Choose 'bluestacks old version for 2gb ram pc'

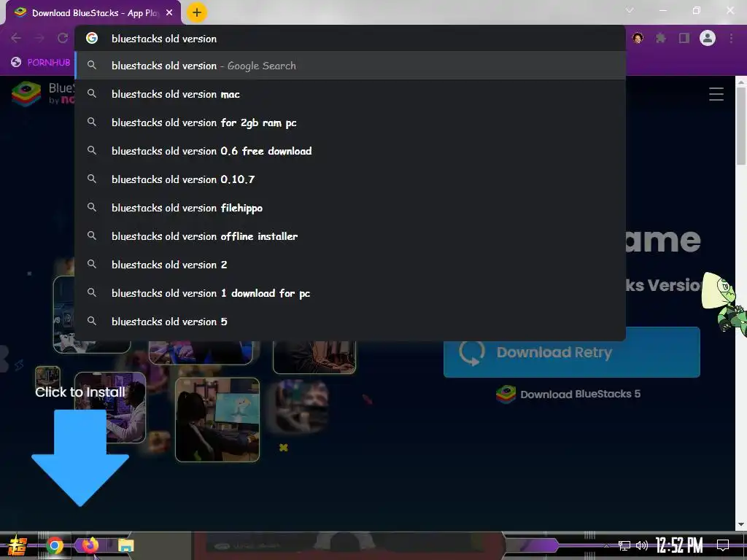point(349,122)
